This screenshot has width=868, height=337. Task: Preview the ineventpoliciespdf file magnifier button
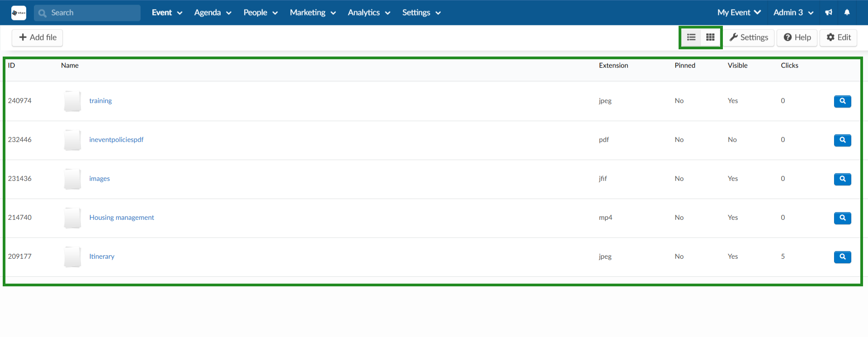click(x=842, y=140)
